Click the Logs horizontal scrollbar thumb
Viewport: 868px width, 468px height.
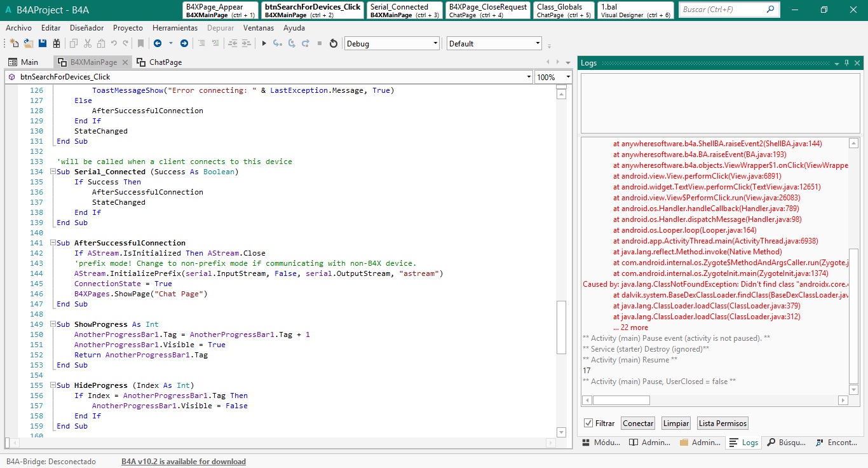pos(621,401)
